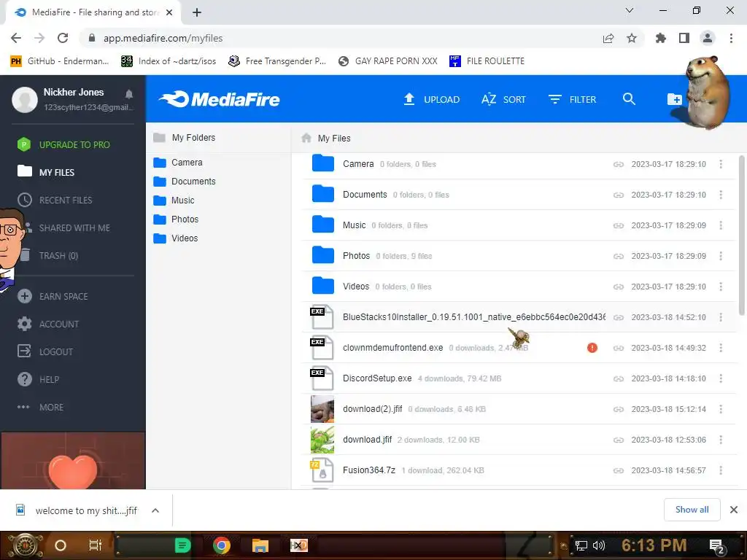Open Photos folder in My Folders tree
Image resolution: width=747 pixels, height=560 pixels.
click(176, 219)
